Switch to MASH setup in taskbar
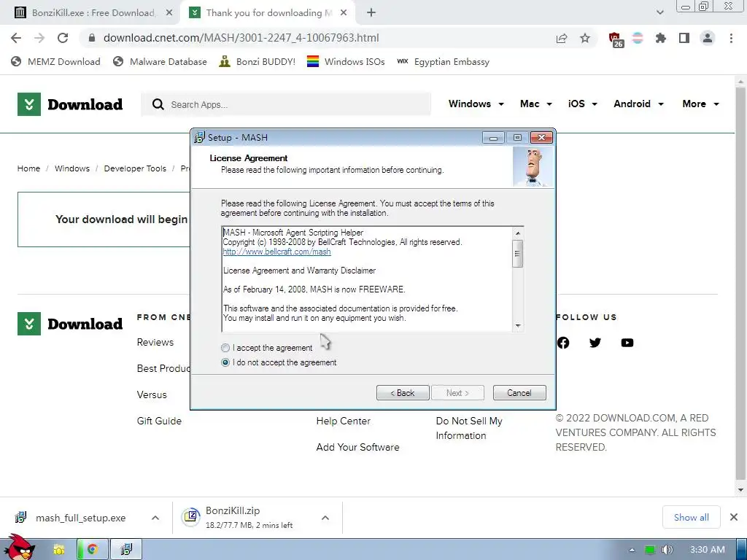 click(126, 550)
